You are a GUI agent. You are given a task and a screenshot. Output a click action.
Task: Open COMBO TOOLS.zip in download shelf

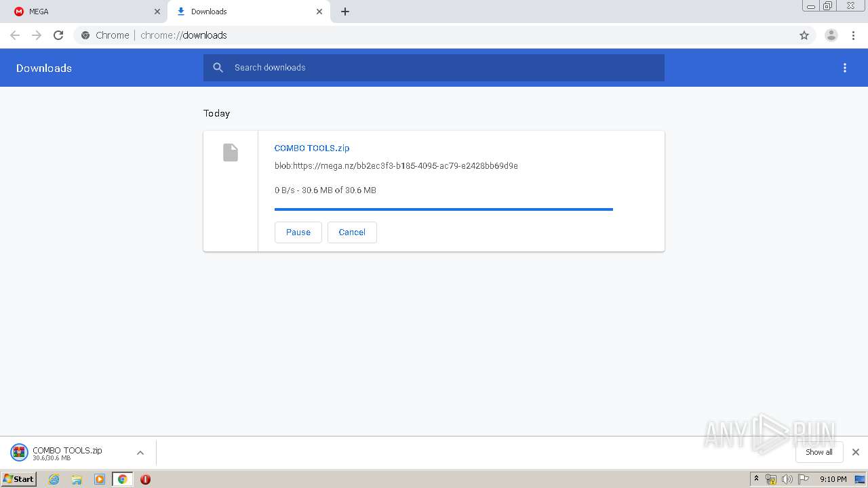pos(67,453)
